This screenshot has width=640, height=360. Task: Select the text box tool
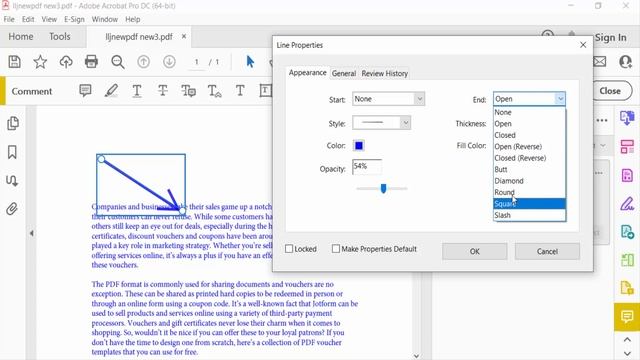tap(265, 90)
